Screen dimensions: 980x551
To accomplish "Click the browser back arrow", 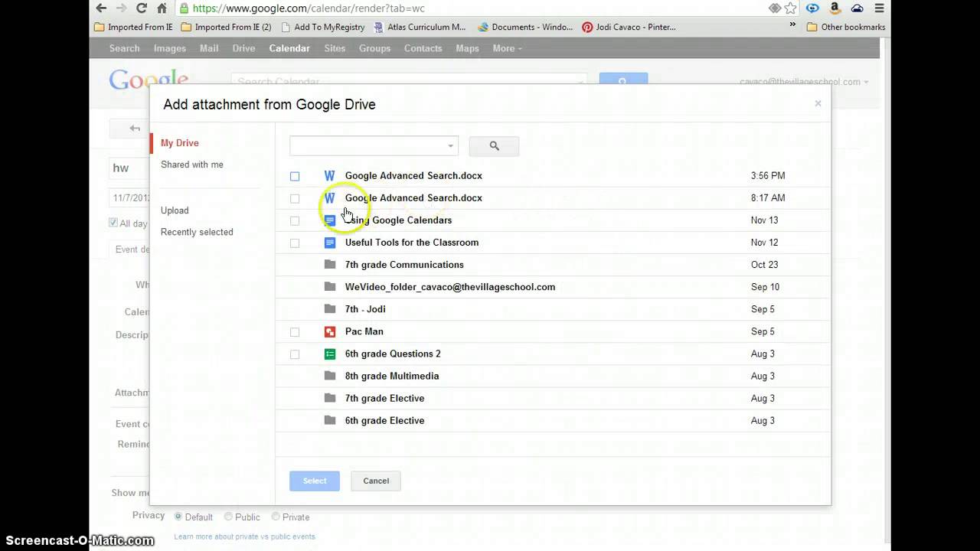I will click(101, 8).
